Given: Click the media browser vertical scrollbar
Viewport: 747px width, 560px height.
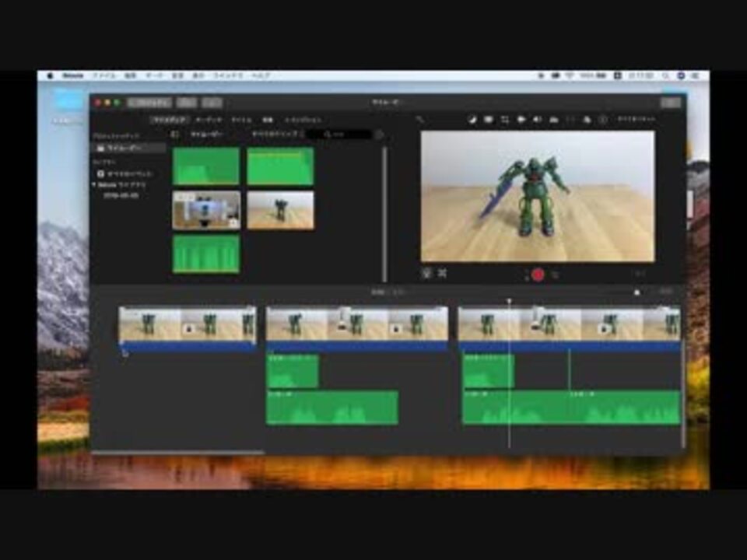Looking at the screenshot, I should 384,215.
